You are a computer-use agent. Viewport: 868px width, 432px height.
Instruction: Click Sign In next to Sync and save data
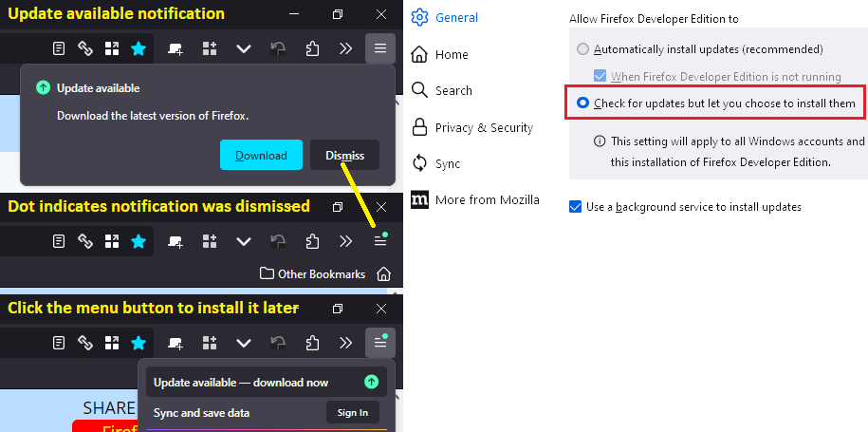(x=352, y=413)
